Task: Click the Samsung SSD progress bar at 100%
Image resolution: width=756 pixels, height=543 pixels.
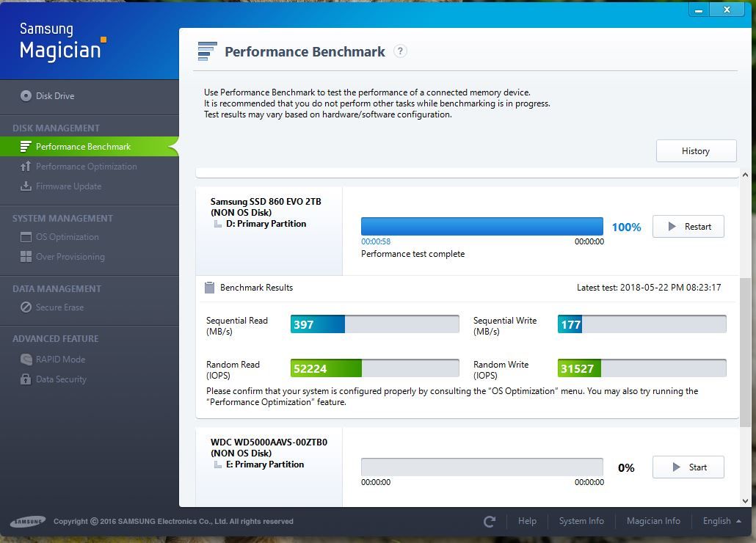Action: click(482, 226)
